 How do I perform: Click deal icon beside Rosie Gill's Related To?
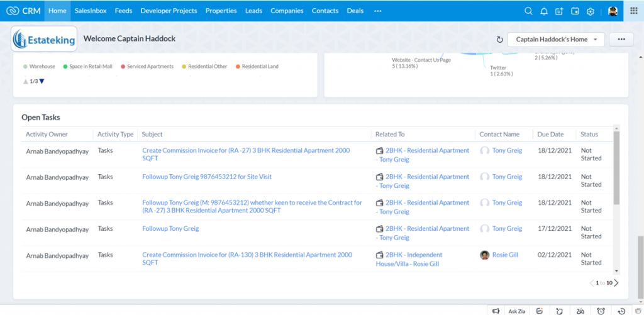379,255
